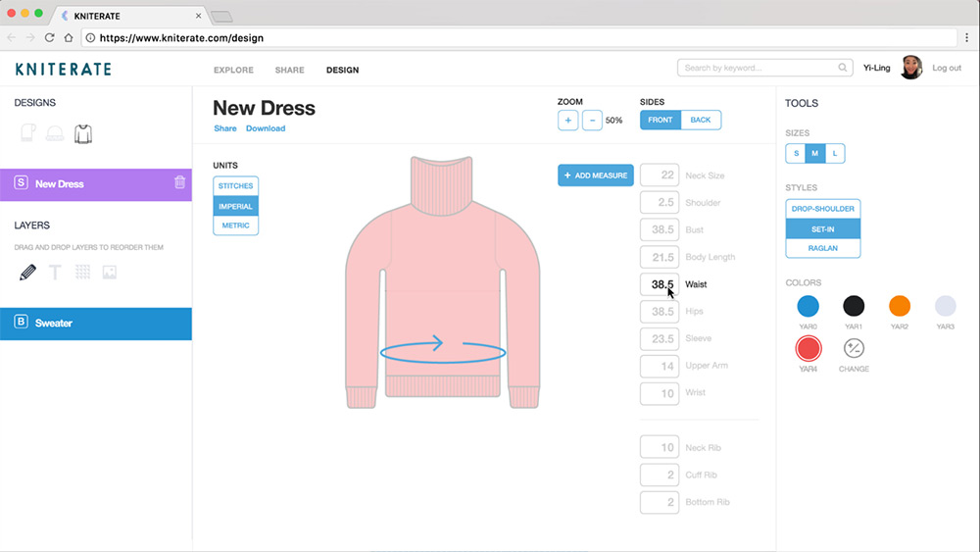Select the image layer tool
Viewport: 980px width, 552px height.
click(110, 272)
